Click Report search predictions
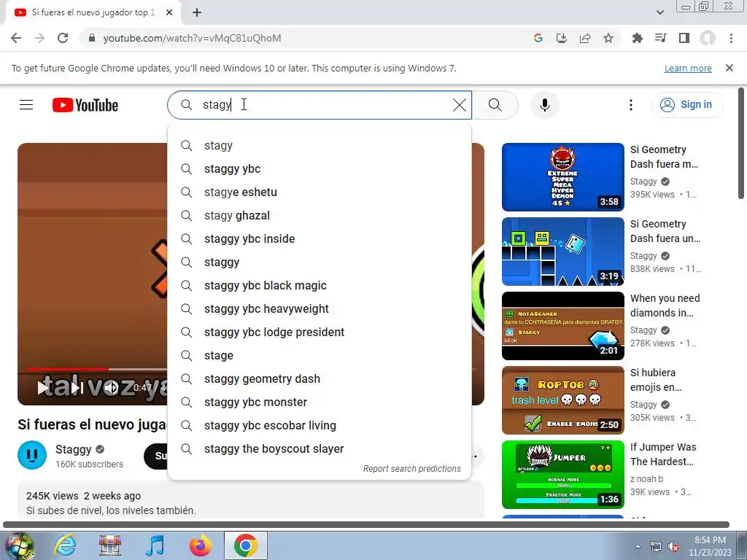Image resolution: width=747 pixels, height=560 pixels. click(412, 469)
